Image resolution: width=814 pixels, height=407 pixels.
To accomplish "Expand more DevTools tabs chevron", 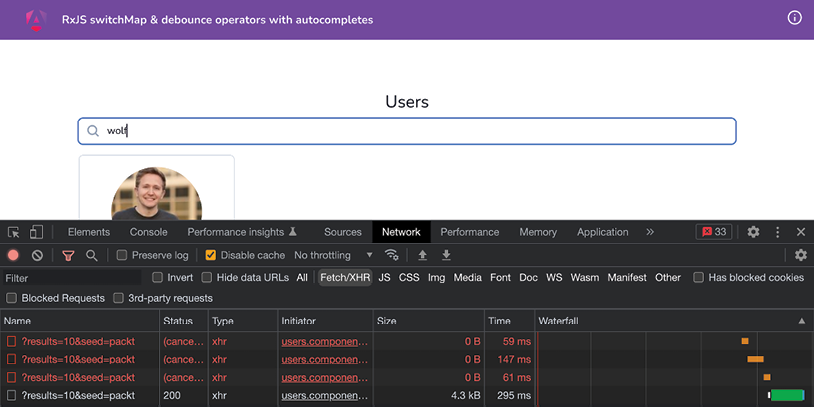I will coord(650,232).
